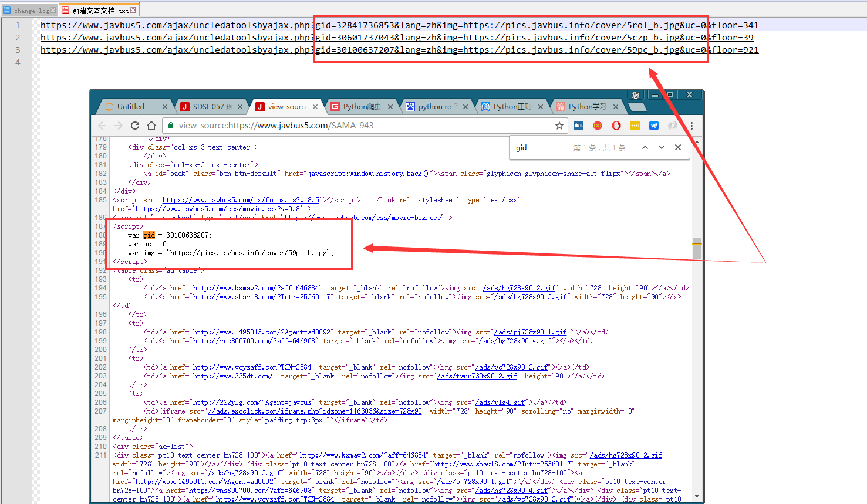Viewport: 867px width, 504px height.
Task: Close the Python学习 tab
Action: pos(616,107)
